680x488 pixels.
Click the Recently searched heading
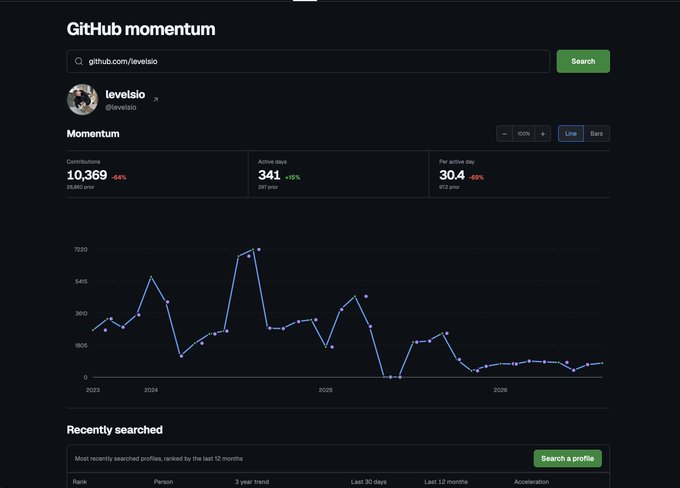[115, 430]
